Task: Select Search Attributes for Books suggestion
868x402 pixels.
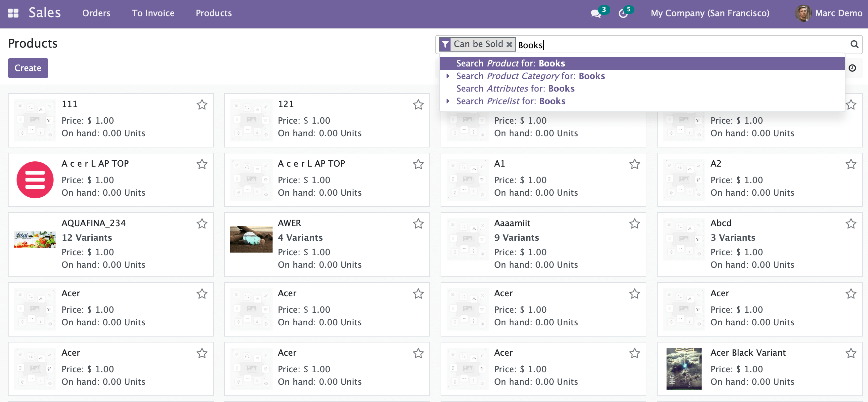Action: pyautogui.click(x=515, y=89)
